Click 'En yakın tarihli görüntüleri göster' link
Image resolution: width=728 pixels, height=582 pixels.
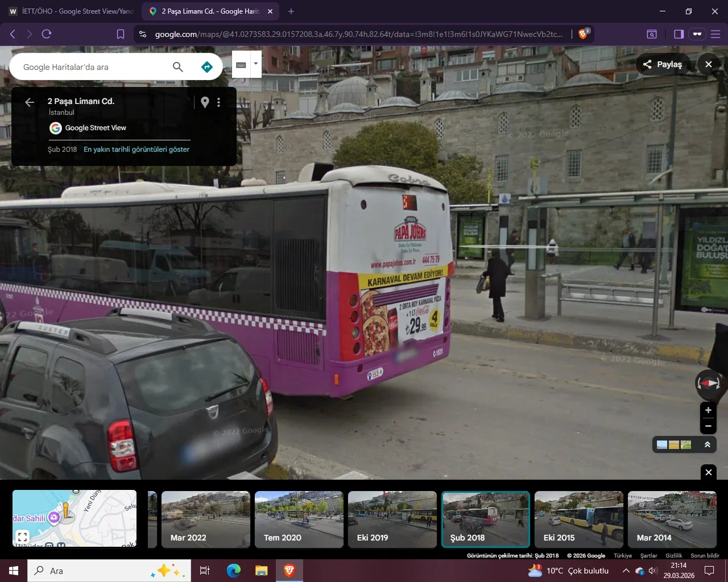pyautogui.click(x=136, y=149)
